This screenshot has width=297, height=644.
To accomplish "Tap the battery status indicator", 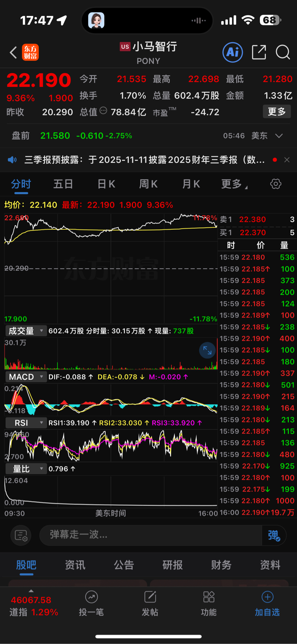I will point(270,20).
